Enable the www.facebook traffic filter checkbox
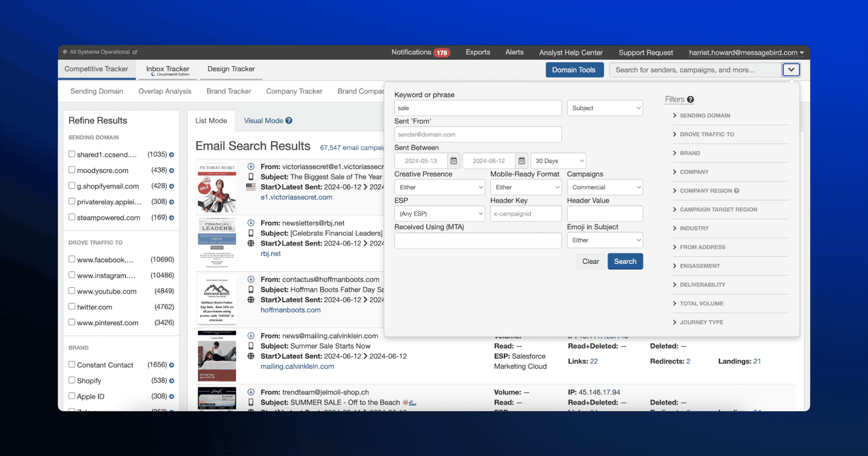 pyautogui.click(x=72, y=259)
